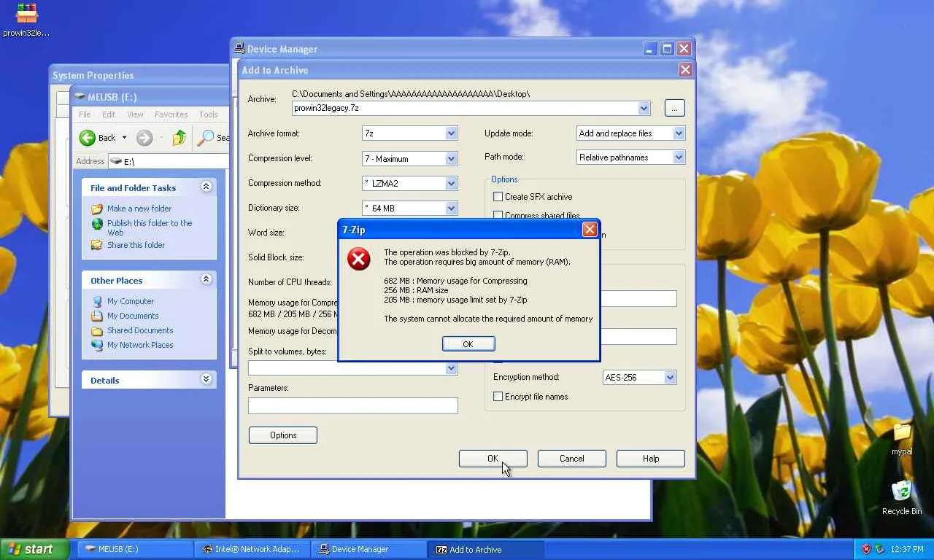This screenshot has height=560, width=934.
Task: Tick the Compress shared files checkbox
Action: click(x=498, y=215)
